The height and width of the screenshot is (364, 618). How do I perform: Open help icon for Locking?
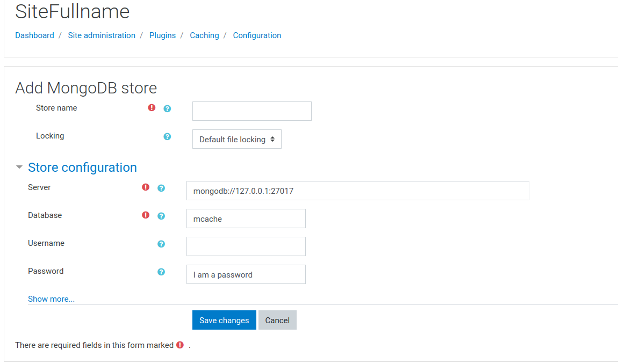[167, 136]
